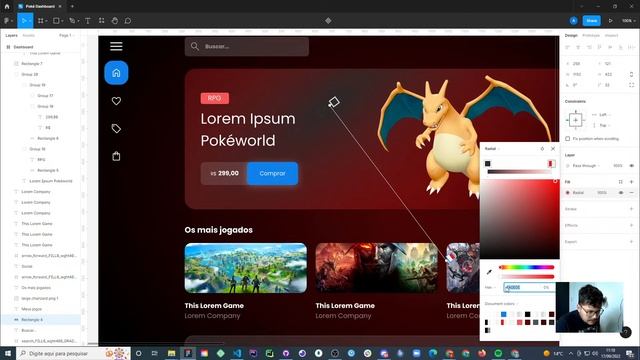Open the zoom level dropdown
Viewport: 640px width, 360px height.
click(629, 20)
